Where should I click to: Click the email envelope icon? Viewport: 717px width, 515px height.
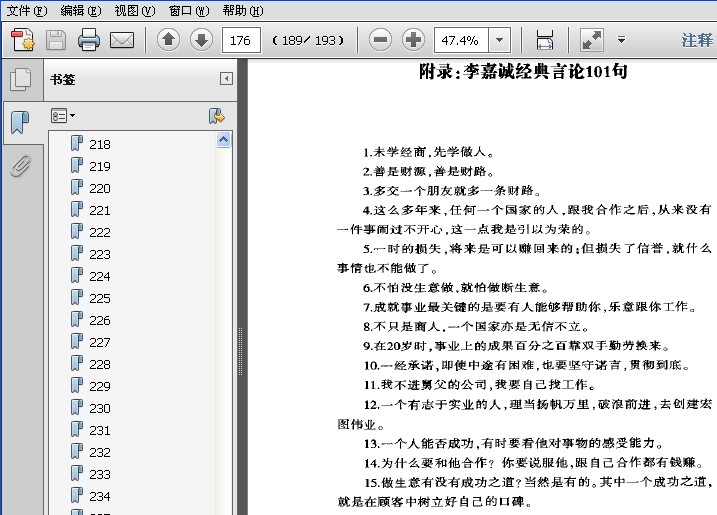tap(122, 40)
